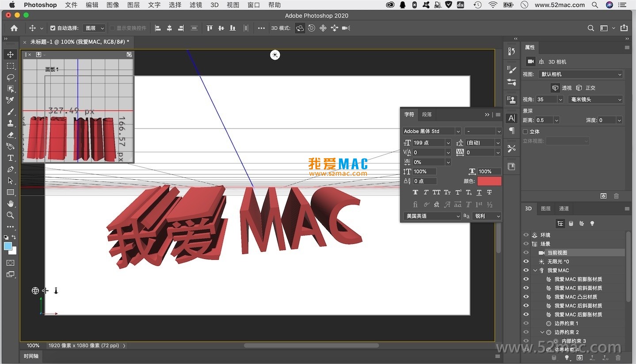Select the Path Selection arrow tool
The width and height of the screenshot is (636, 364).
pyautogui.click(x=10, y=181)
